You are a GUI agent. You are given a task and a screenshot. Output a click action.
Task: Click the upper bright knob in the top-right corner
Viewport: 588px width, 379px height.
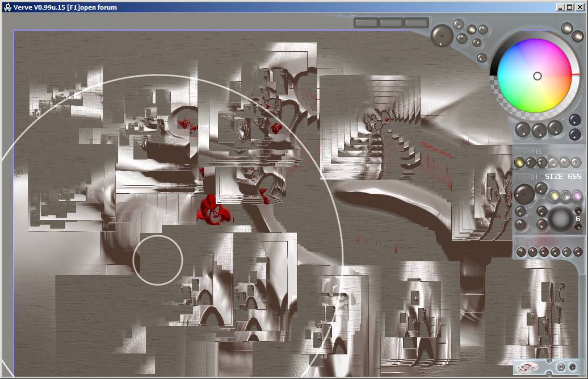pos(566,28)
